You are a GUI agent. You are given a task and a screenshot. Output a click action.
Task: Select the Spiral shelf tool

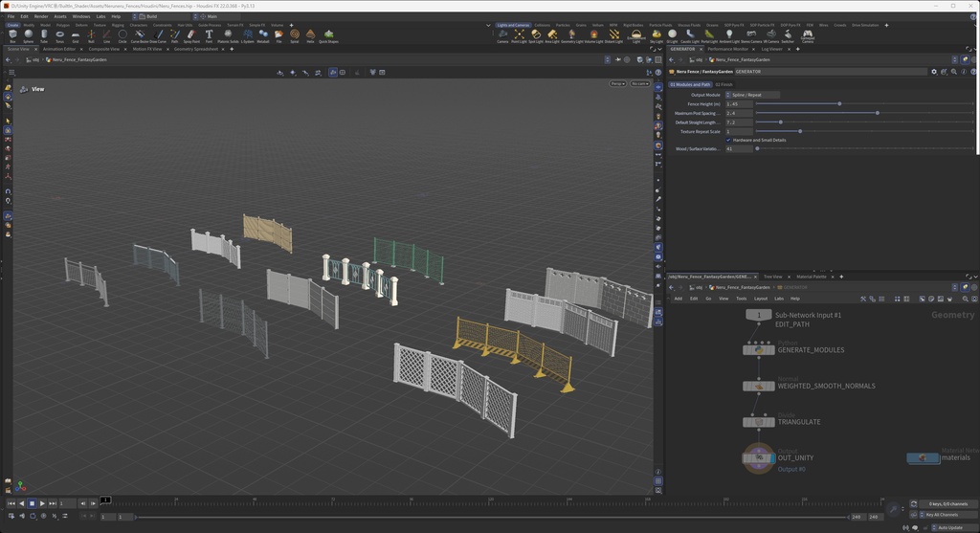[295, 36]
